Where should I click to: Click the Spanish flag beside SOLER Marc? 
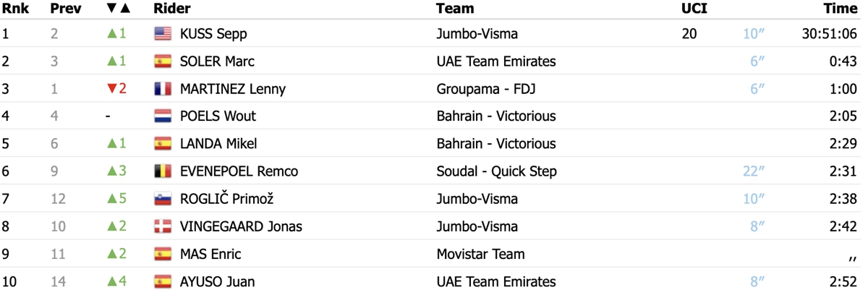point(163,61)
